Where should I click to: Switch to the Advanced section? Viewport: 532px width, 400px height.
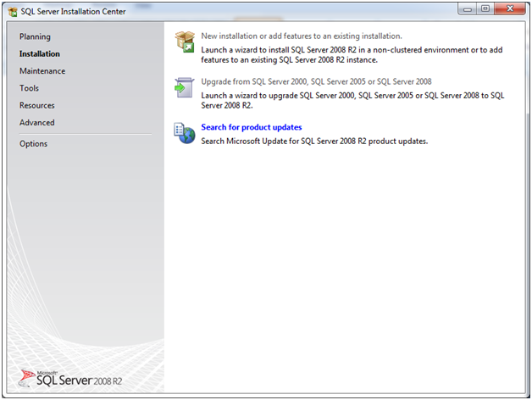tap(37, 122)
